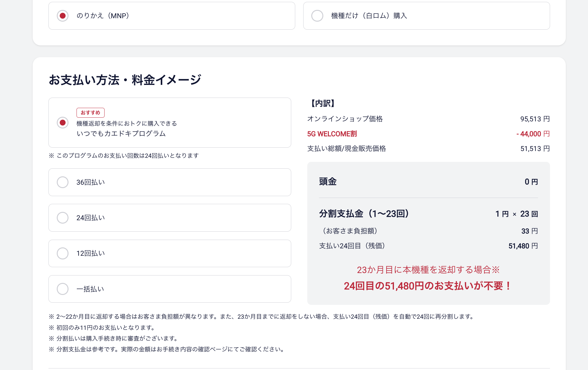588x370 pixels.
Task: Click the 51,480 円 residual value amount
Action: [523, 246]
